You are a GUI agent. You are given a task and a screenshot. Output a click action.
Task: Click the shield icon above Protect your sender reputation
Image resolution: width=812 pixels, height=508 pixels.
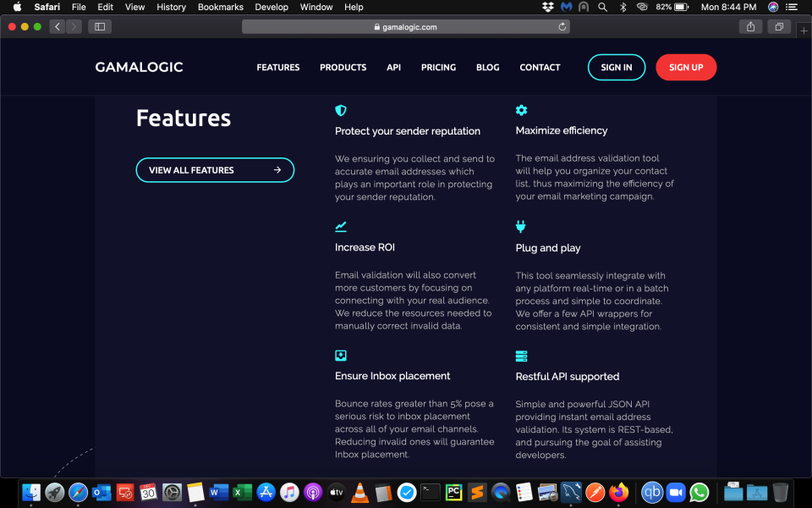click(341, 110)
